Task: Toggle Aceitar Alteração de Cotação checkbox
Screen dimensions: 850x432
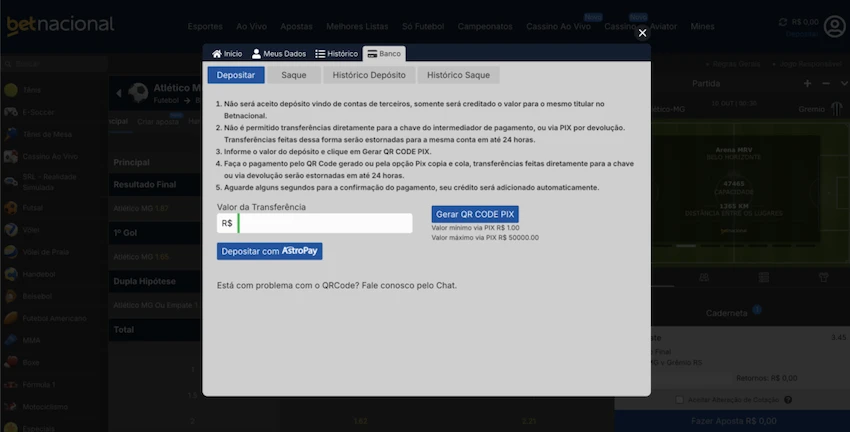Action: pyautogui.click(x=679, y=400)
